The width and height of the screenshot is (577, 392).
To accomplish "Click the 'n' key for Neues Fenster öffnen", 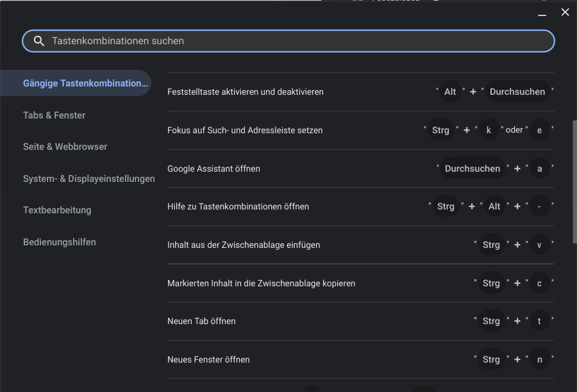I will point(540,359).
